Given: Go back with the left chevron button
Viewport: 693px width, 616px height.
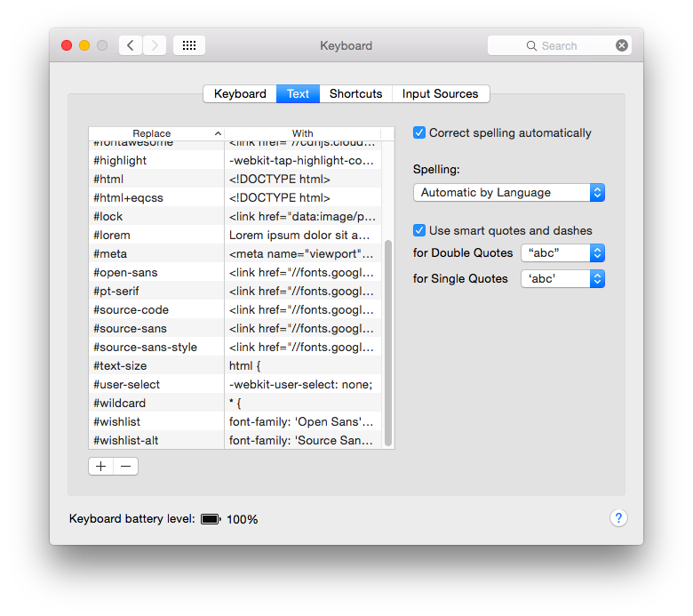Looking at the screenshot, I should [x=131, y=45].
